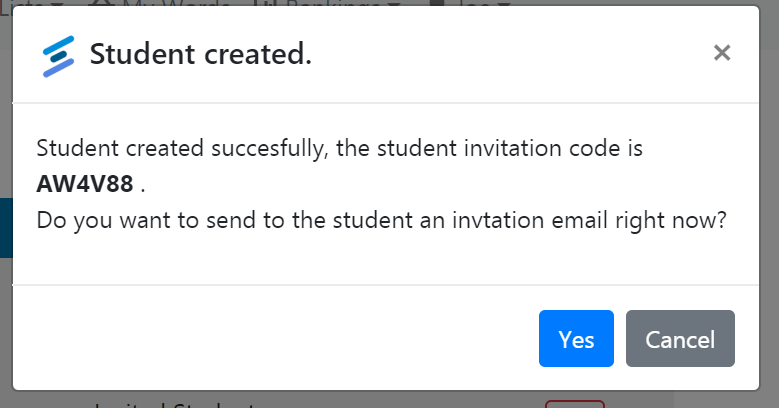Click the dimmed backdrop right of the dialog
Image resolution: width=779 pixels, height=408 pixels.
coord(769,199)
